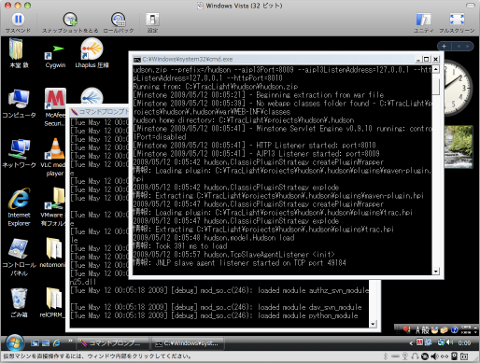The width and height of the screenshot is (480, 363).
Task: Click the 'JNLP slave agent listener started' line
Action: pyautogui.click(x=239, y=263)
